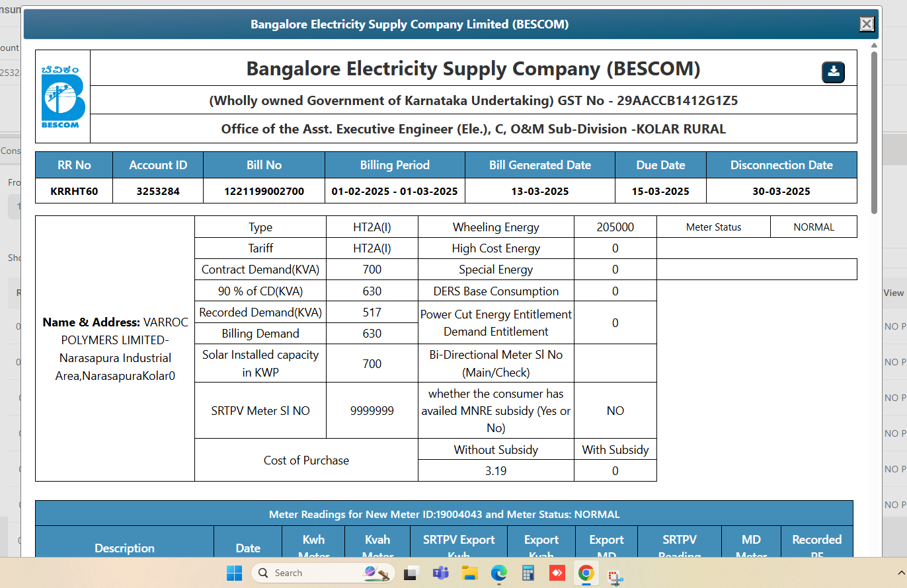Image resolution: width=907 pixels, height=588 pixels.
Task: Open Microsoft Edge from the taskbar
Action: click(498, 573)
